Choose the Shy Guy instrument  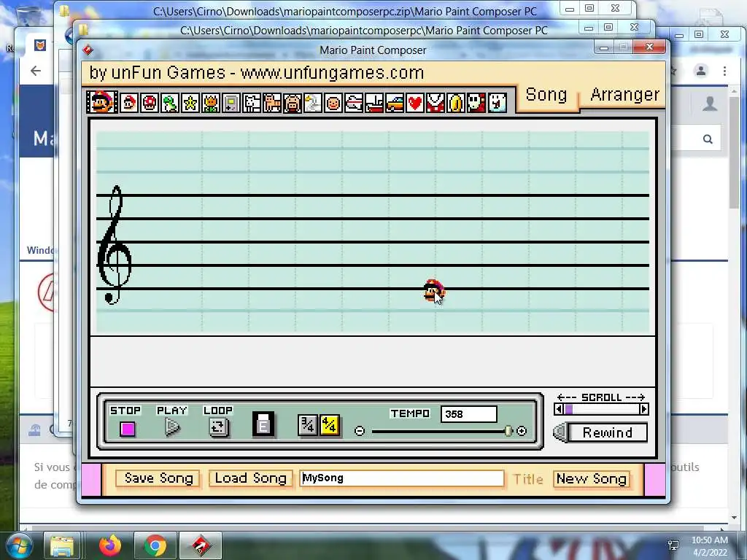point(476,103)
